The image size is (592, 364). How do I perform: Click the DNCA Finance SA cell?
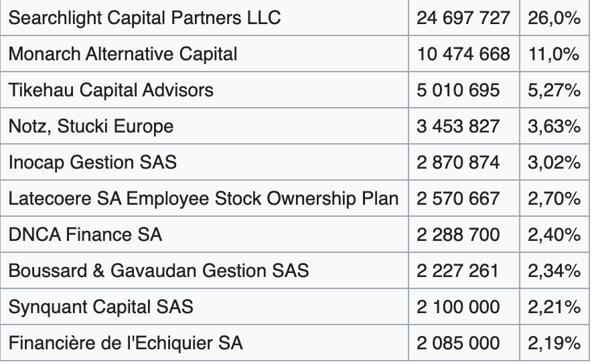pyautogui.click(x=204, y=234)
